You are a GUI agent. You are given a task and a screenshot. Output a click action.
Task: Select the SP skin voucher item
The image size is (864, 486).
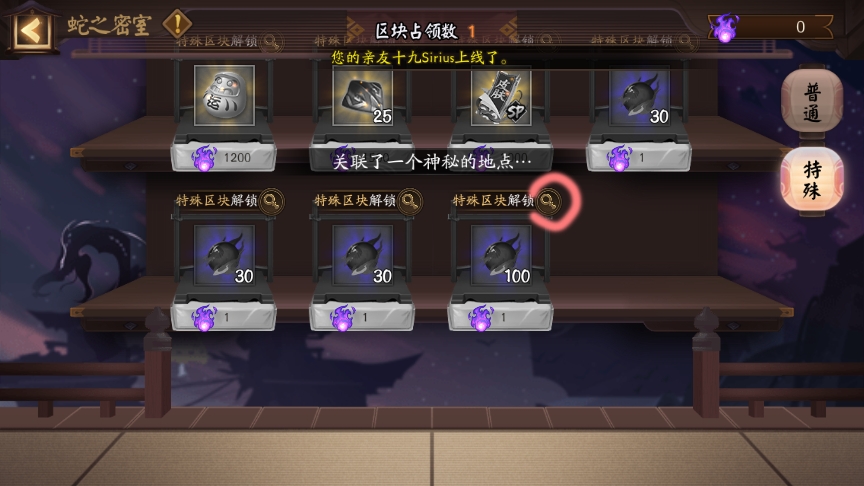pos(501,95)
